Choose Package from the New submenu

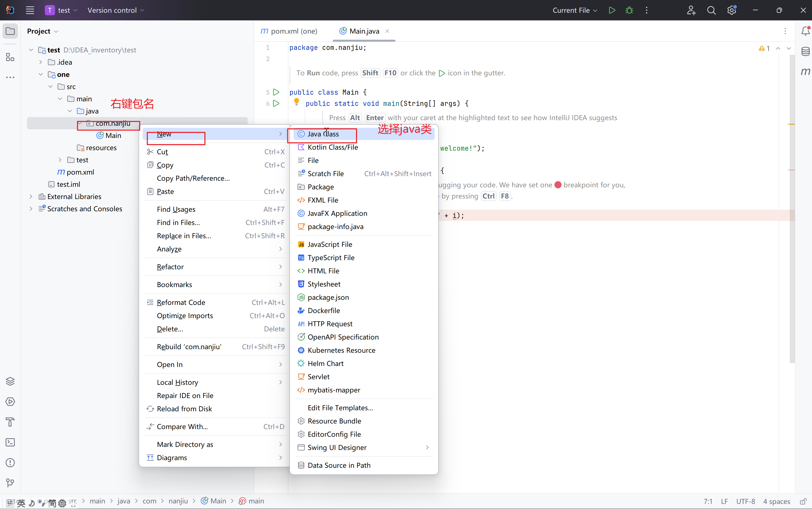pyautogui.click(x=321, y=187)
